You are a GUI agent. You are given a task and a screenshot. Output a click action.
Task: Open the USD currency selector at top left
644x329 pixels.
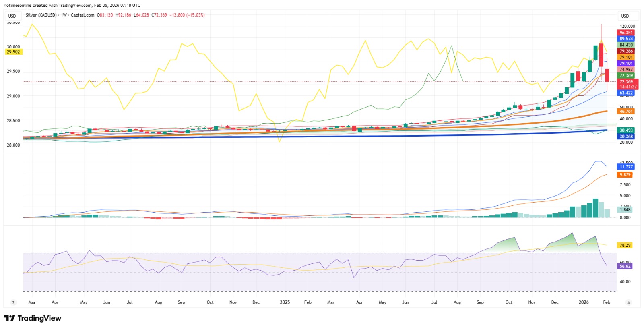[x=12, y=16]
